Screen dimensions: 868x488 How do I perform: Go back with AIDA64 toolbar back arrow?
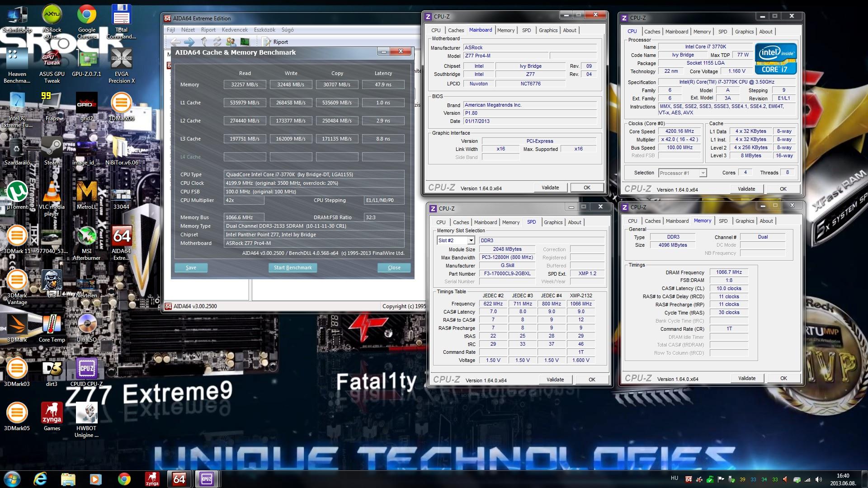coord(175,42)
